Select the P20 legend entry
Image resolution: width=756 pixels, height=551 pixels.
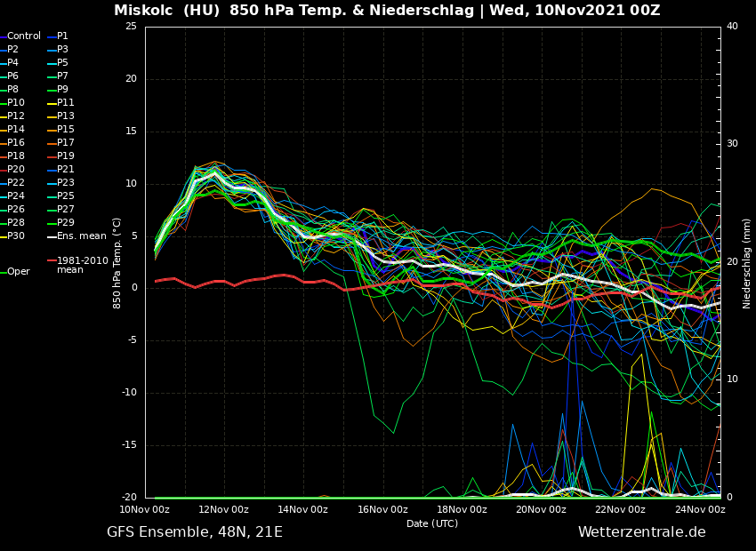coord(16,170)
